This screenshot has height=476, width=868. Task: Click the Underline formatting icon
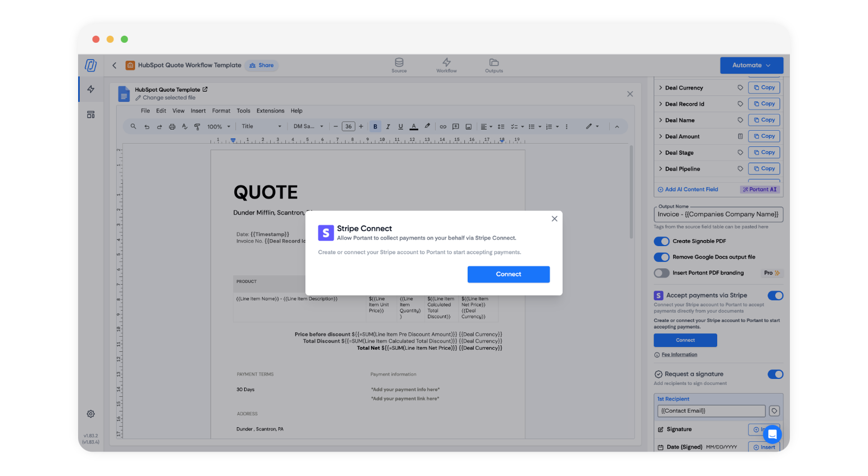click(x=401, y=127)
